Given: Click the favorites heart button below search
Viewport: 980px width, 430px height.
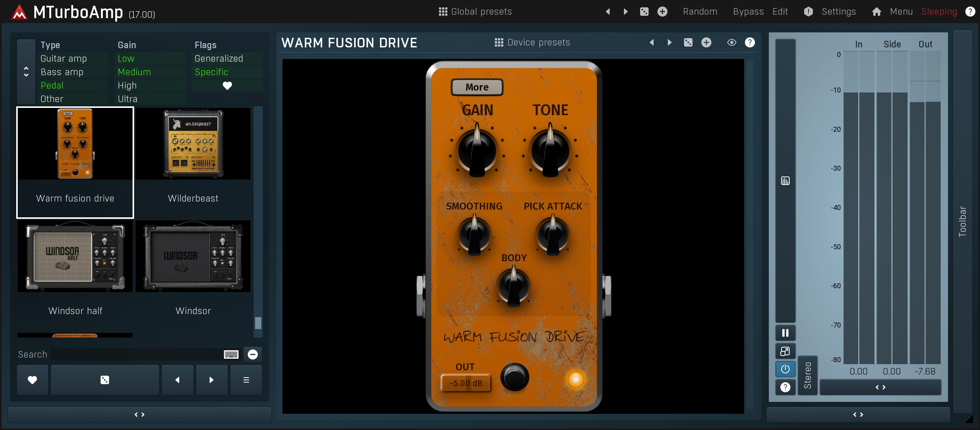Looking at the screenshot, I should click(32, 380).
